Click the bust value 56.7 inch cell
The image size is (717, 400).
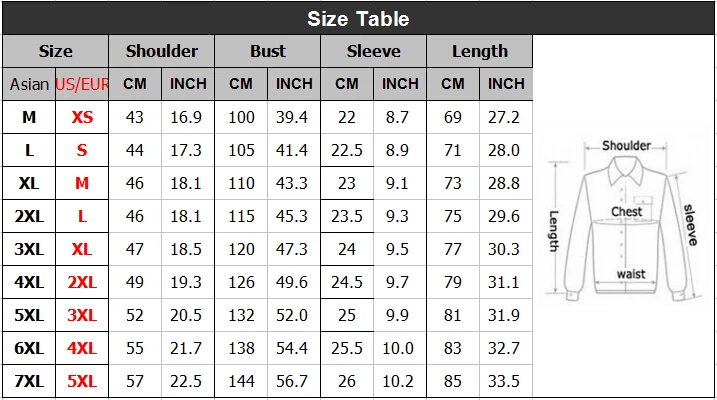click(x=294, y=381)
